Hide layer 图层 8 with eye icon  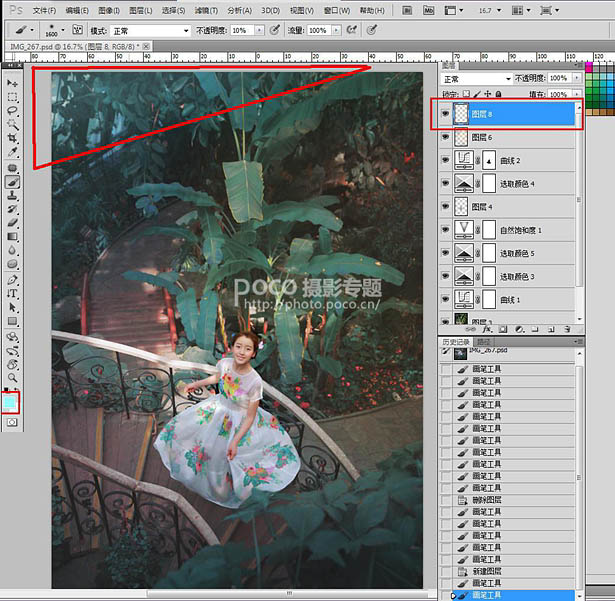(x=445, y=115)
